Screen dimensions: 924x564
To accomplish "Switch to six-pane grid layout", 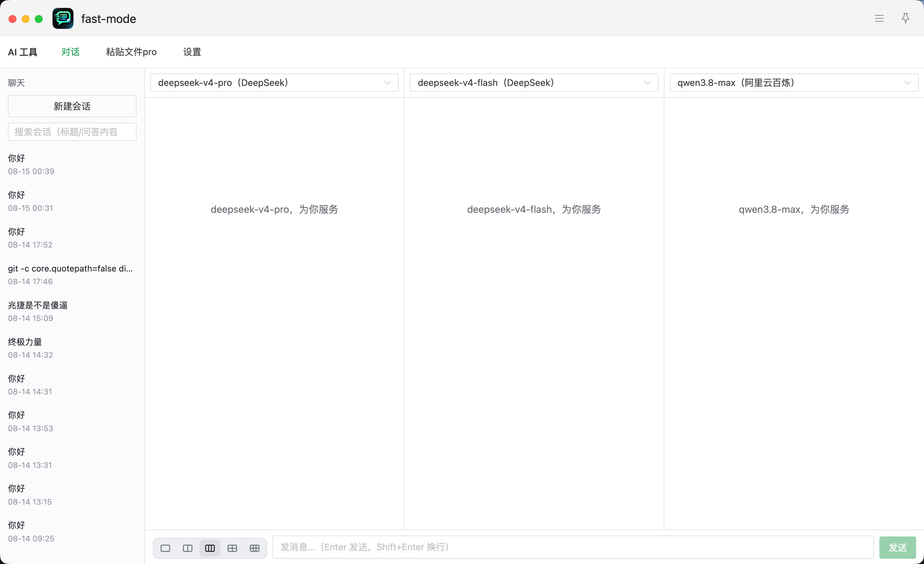I will (255, 548).
